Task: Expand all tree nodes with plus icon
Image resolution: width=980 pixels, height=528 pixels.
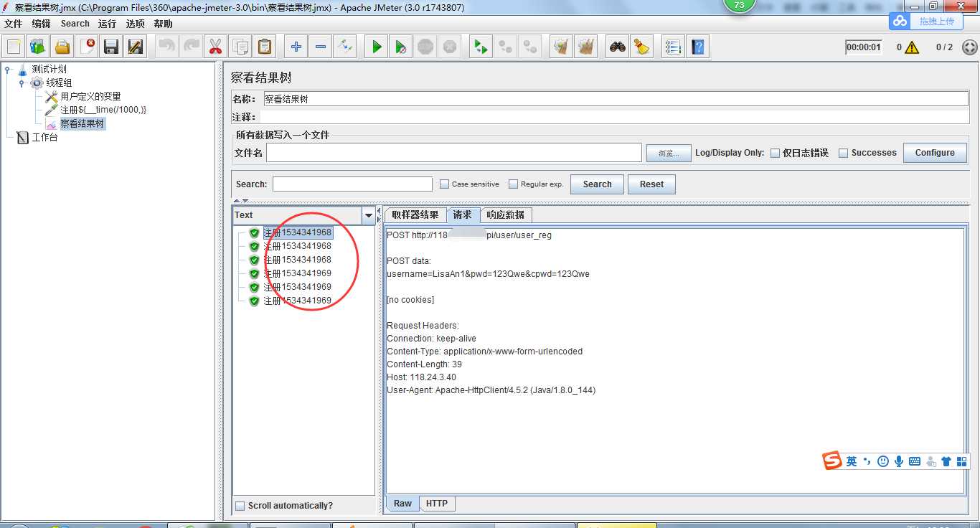Action: pyautogui.click(x=296, y=47)
